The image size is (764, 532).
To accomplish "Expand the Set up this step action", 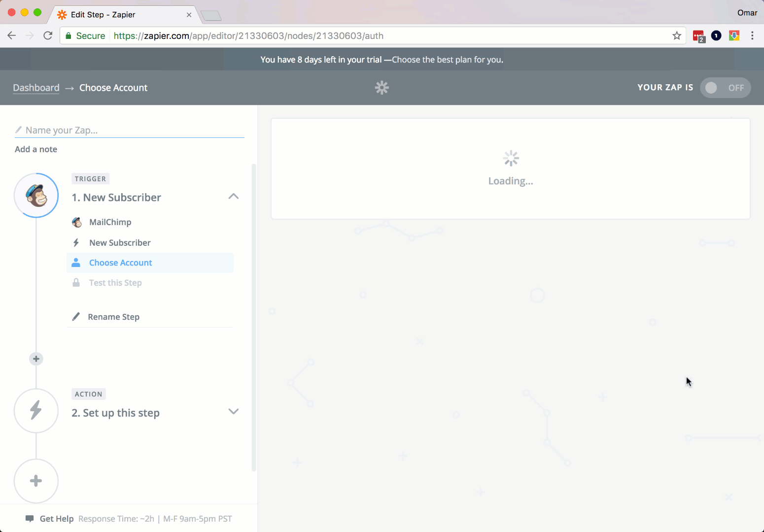I will click(x=234, y=411).
